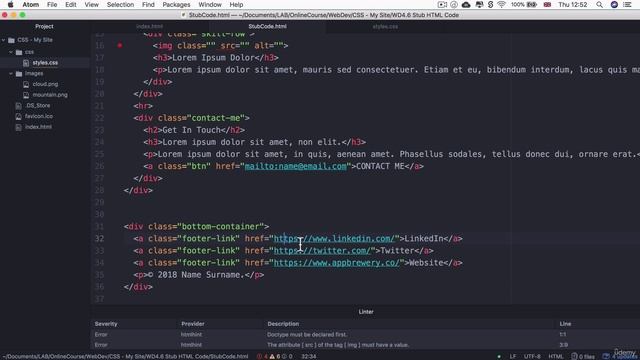Click the linter error count in status bar
Image resolution: width=640 pixels, height=360 pixels.
[x=262, y=356]
